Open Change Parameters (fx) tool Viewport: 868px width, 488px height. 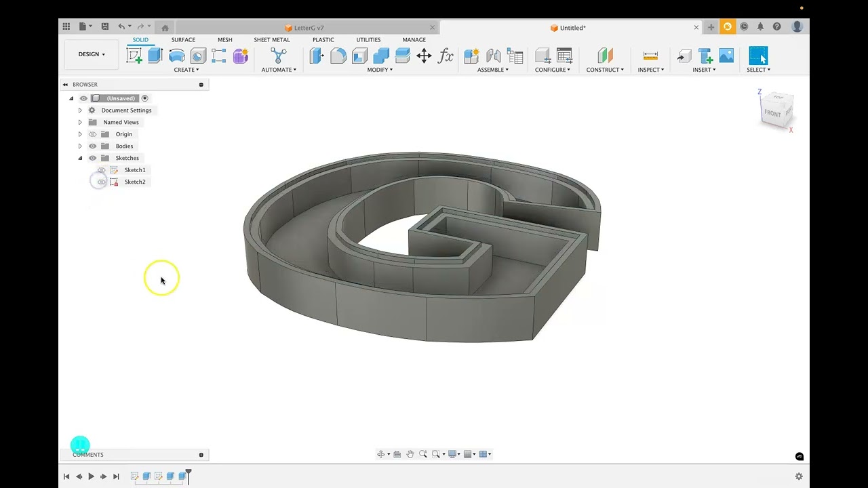(446, 56)
